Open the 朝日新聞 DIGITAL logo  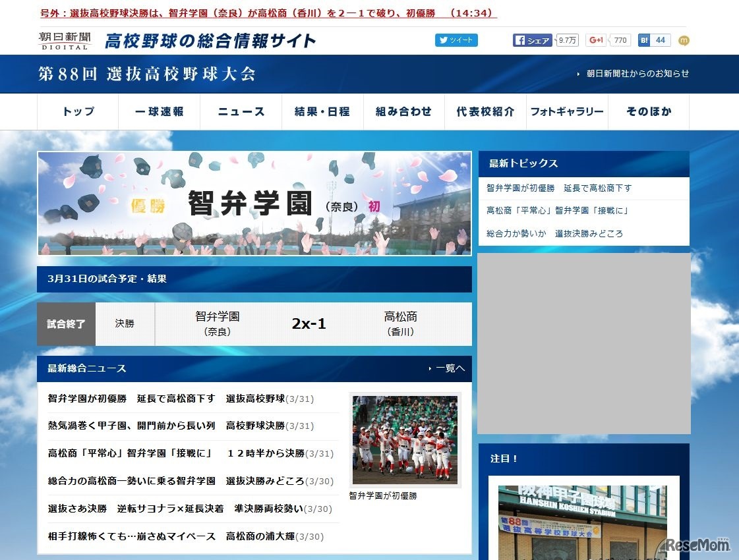point(64,40)
